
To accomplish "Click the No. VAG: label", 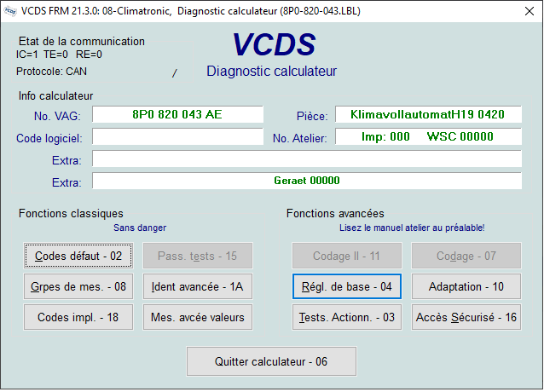I will [x=57, y=116].
